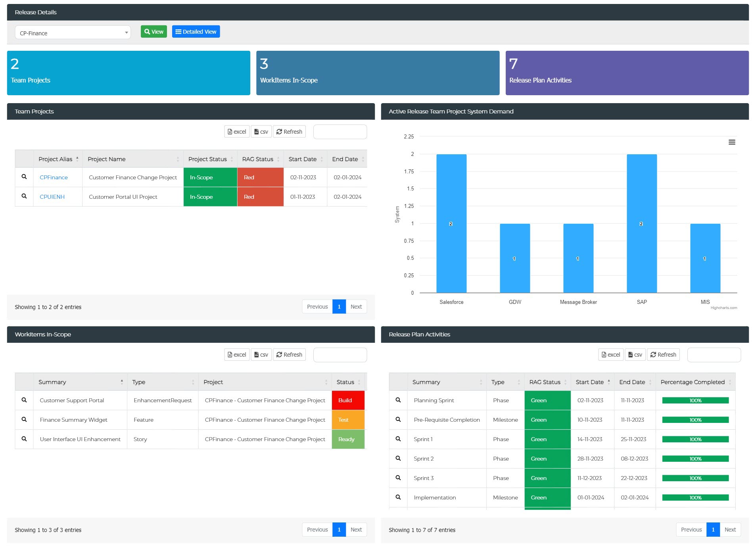Screen dimensions: 756x553
Task: Click the Salesforce bar in the chart
Action: [x=451, y=223]
